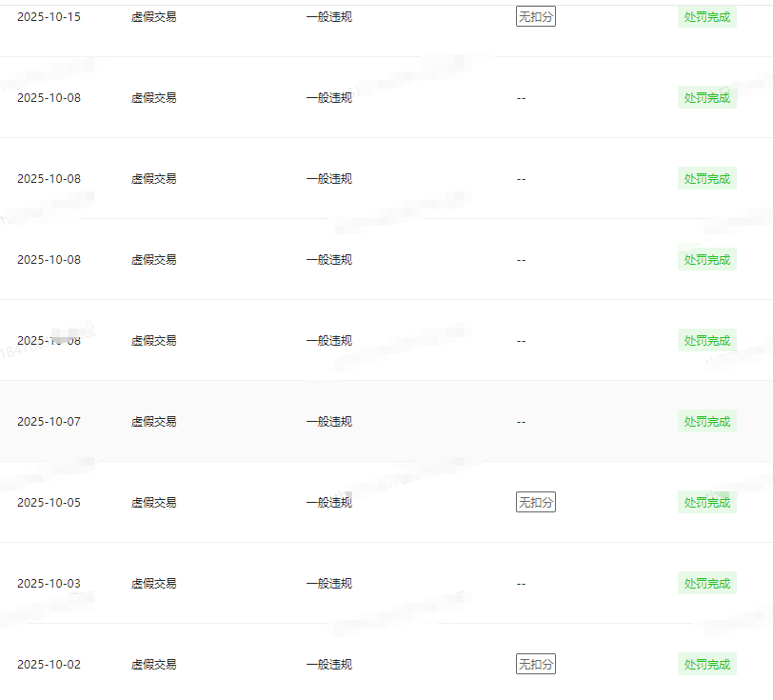Image resolution: width=773 pixels, height=700 pixels.
Task: Click 虚假交易 in the 2025-10-05 row
Action: coord(153,502)
